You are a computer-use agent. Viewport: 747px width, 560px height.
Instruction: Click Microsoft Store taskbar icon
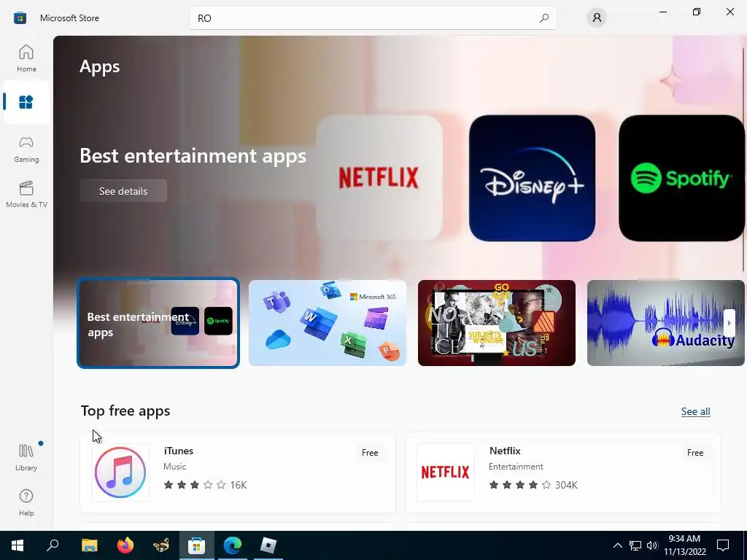196,545
